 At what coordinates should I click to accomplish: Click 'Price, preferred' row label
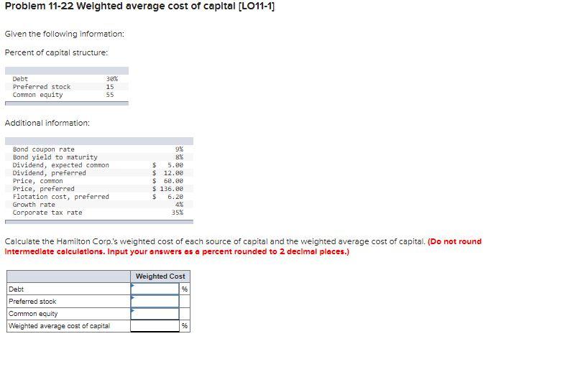(x=44, y=189)
